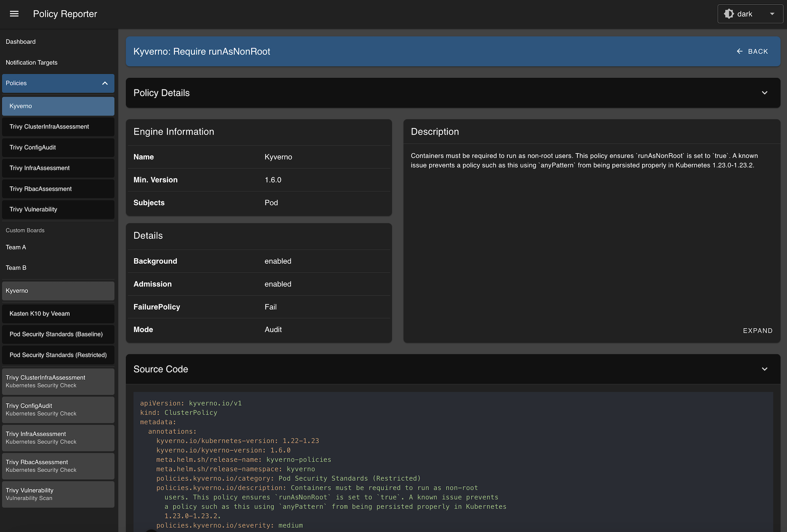The width and height of the screenshot is (787, 532).
Task: Click the Subjects value Pod
Action: 271,203
